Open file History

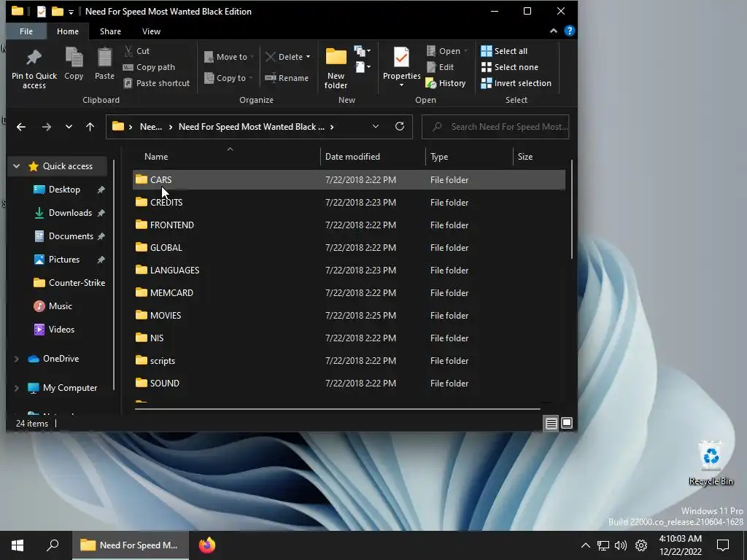[x=446, y=83]
